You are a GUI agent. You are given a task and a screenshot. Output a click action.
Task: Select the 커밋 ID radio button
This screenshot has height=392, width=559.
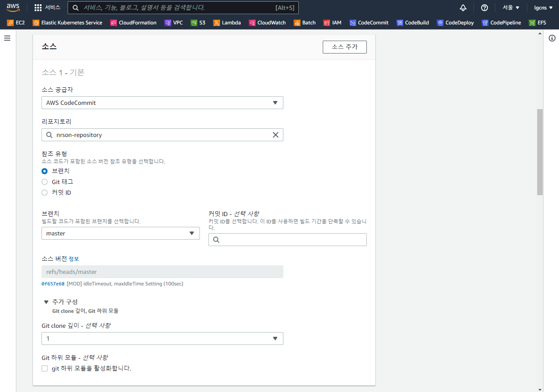coord(45,193)
